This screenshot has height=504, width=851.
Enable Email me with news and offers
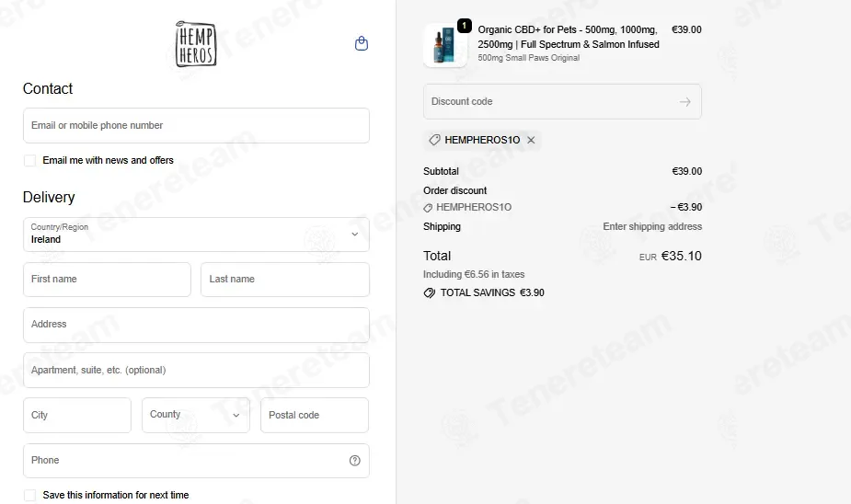click(x=29, y=161)
